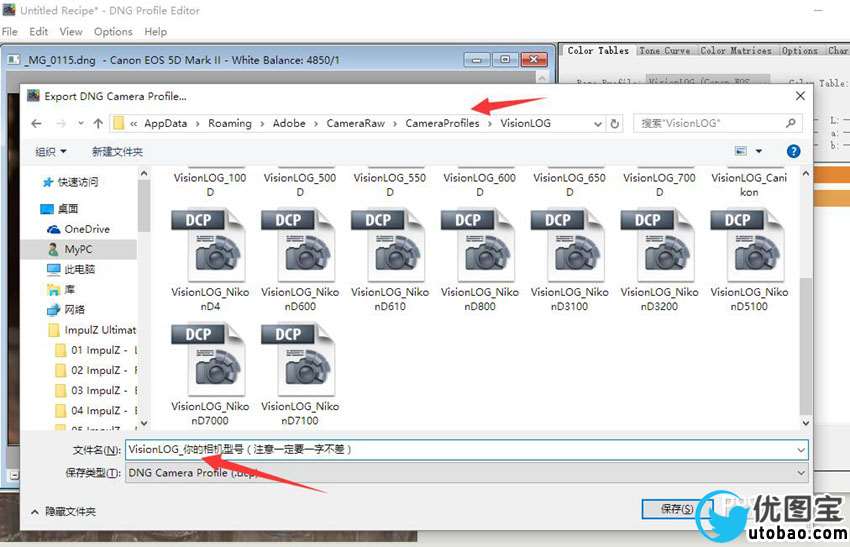Open the Options menu
Image resolution: width=850 pixels, height=547 pixels.
coord(113,32)
